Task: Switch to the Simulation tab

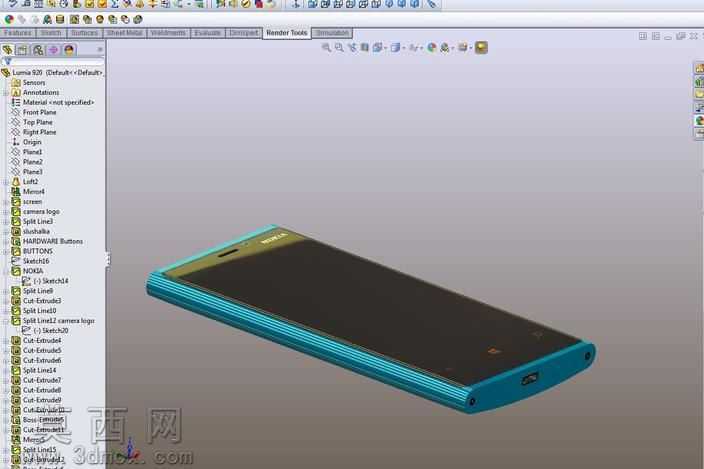Action: pyautogui.click(x=332, y=33)
